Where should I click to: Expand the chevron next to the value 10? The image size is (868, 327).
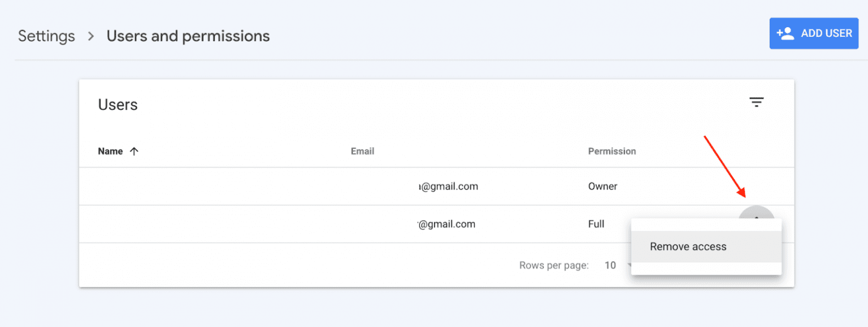629,265
